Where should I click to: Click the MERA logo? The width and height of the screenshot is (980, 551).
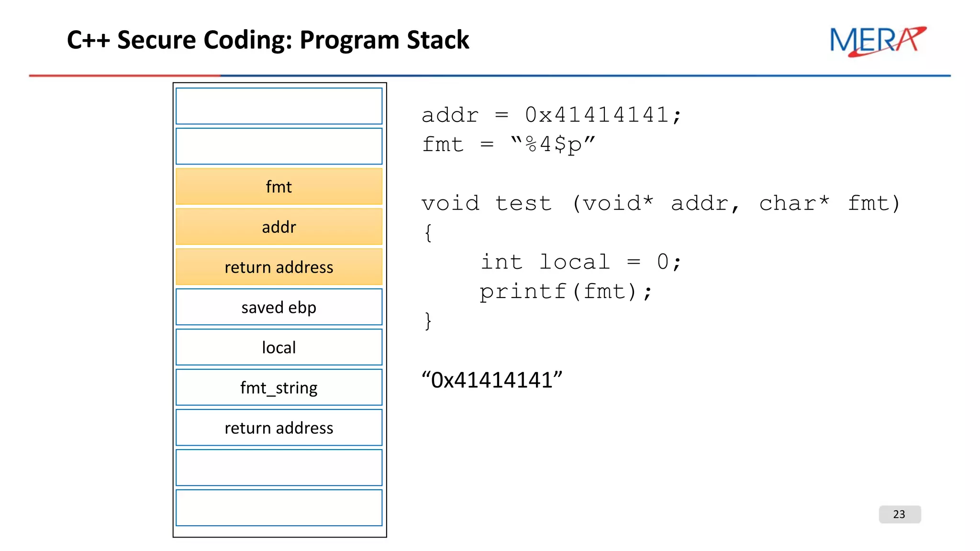pos(877,41)
